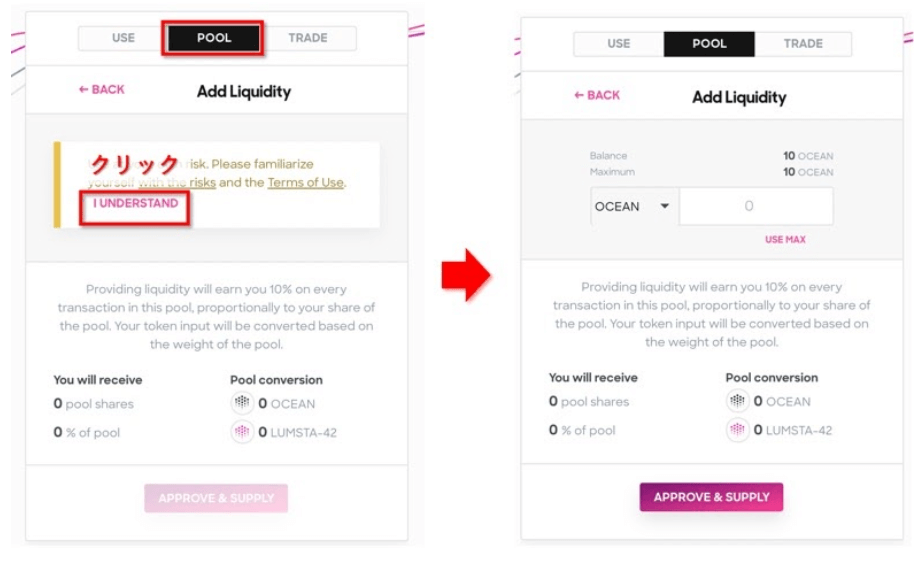The height and width of the screenshot is (564, 916).
Task: Switch to USE tab in left panel
Action: pos(123,38)
